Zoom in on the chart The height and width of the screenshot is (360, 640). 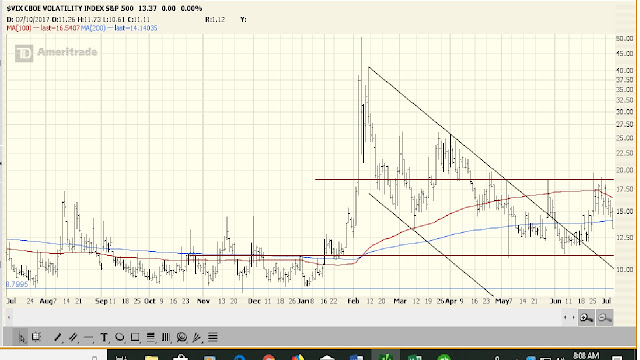click(x=587, y=318)
